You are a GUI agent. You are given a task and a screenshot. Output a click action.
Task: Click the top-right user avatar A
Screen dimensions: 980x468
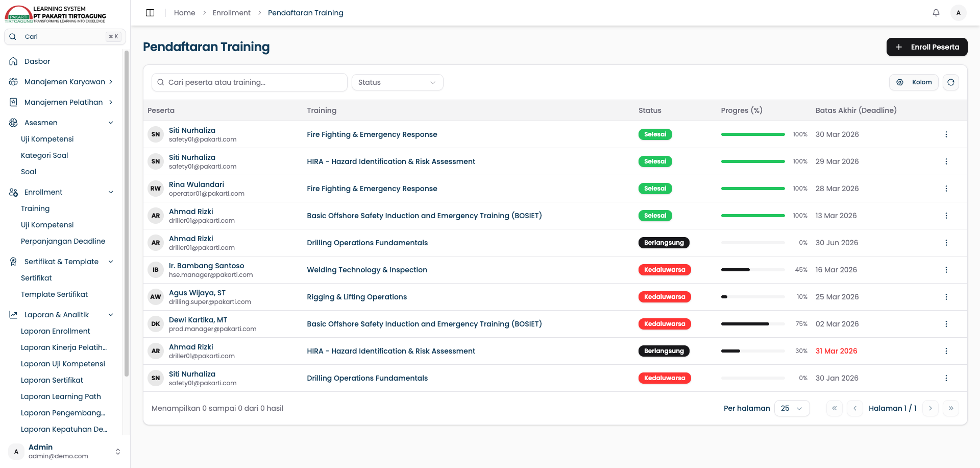click(x=959, y=13)
